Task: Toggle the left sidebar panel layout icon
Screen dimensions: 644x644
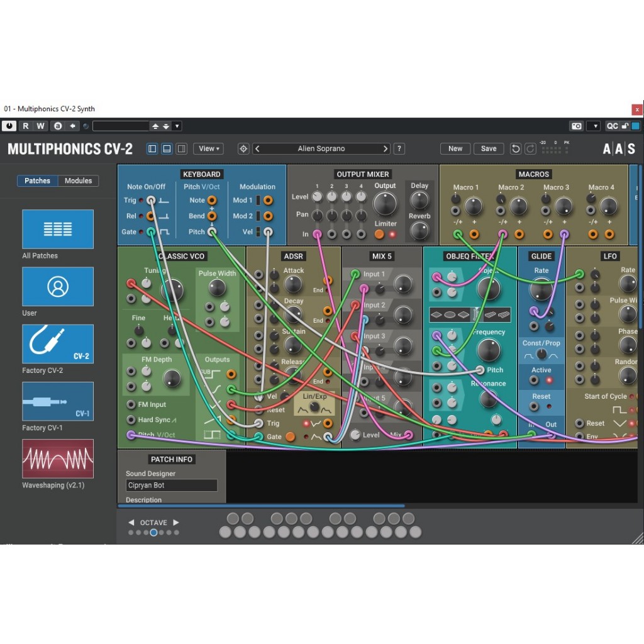Action: point(152,148)
